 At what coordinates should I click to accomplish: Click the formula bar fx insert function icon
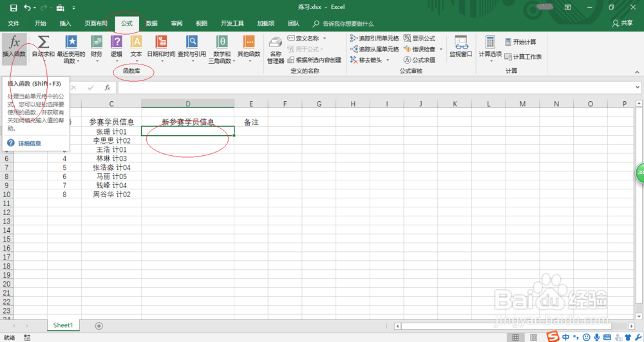pos(107,88)
